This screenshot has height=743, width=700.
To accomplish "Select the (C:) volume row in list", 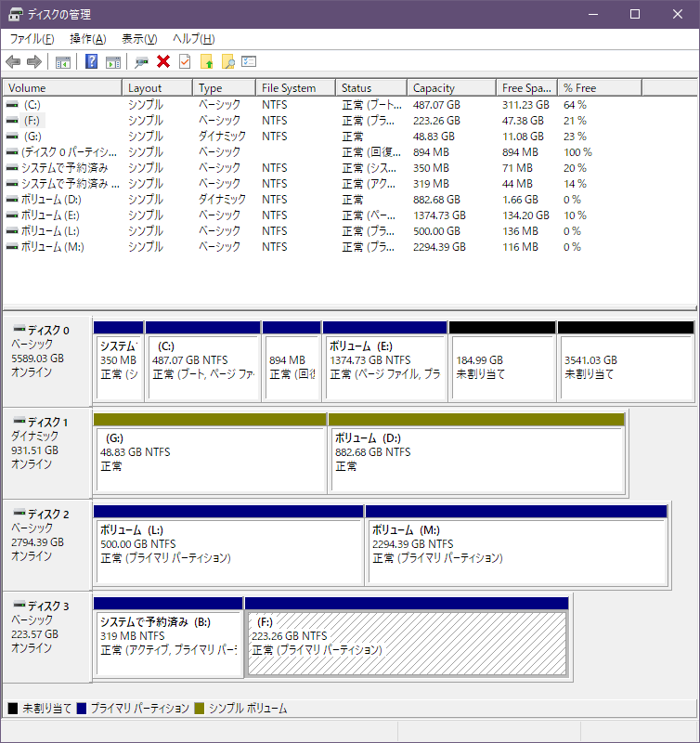I will [322, 105].
